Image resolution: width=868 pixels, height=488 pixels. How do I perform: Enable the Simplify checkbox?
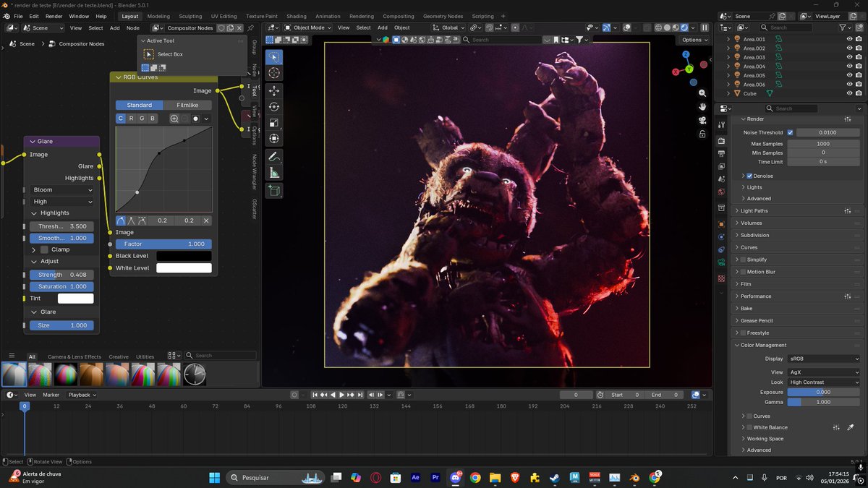[743, 260]
